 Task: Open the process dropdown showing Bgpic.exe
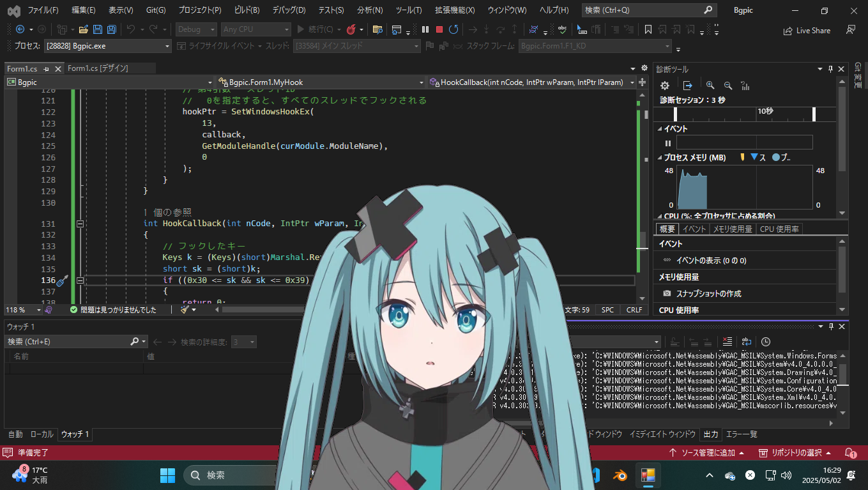(108, 46)
